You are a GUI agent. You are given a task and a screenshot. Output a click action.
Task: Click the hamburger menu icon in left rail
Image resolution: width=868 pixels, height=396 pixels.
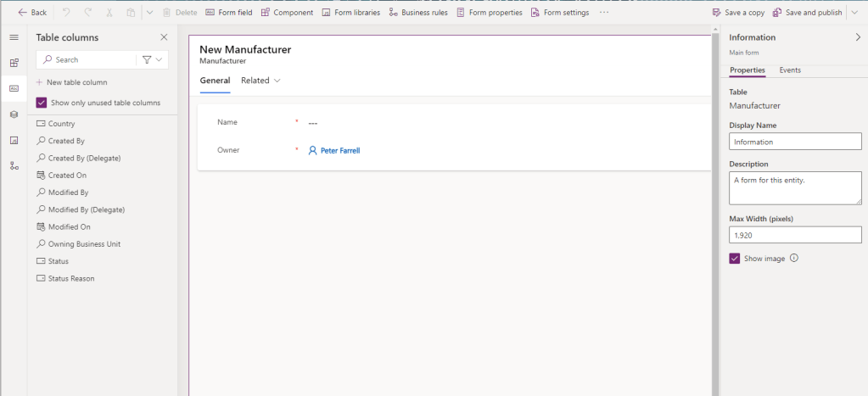click(14, 37)
